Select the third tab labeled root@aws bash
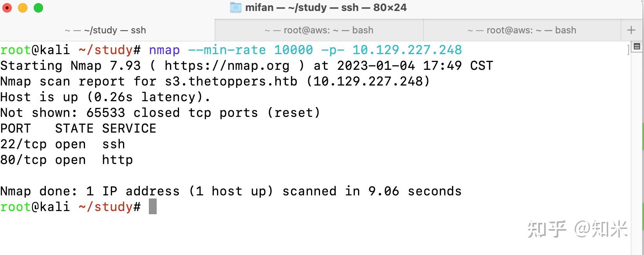This screenshot has height=255, width=644. coord(522,30)
